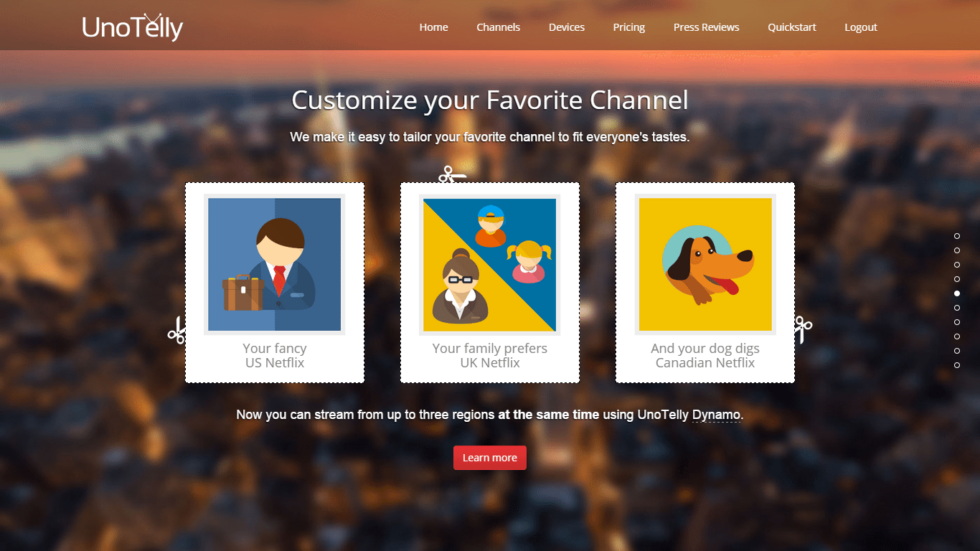The width and height of the screenshot is (980, 551).
Task: Go to the Channels page
Action: (498, 27)
